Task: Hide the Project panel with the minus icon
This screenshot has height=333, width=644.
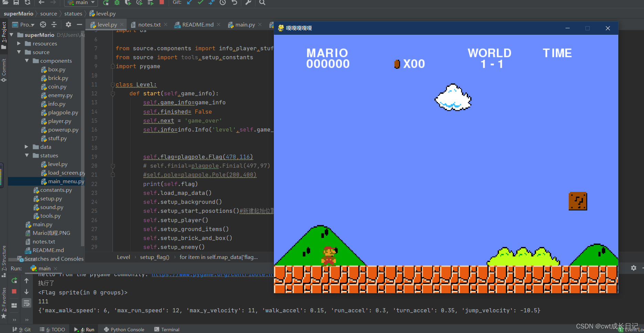Action: tap(80, 24)
